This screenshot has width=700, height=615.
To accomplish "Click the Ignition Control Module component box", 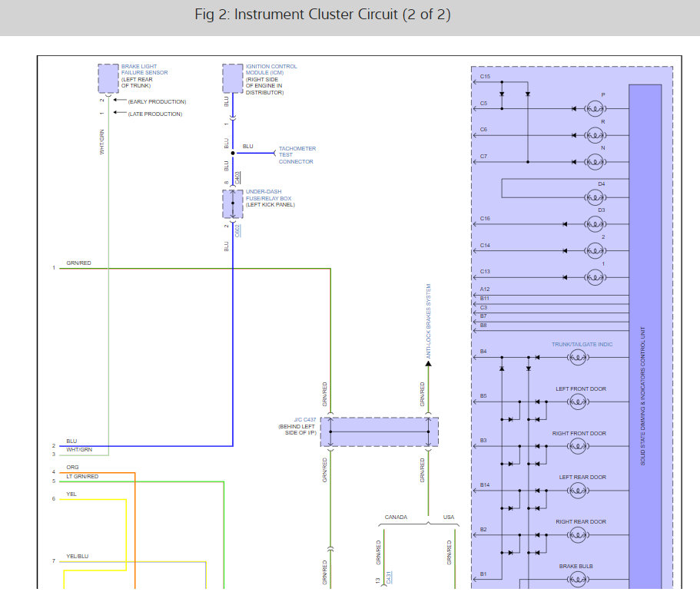I will tap(233, 78).
